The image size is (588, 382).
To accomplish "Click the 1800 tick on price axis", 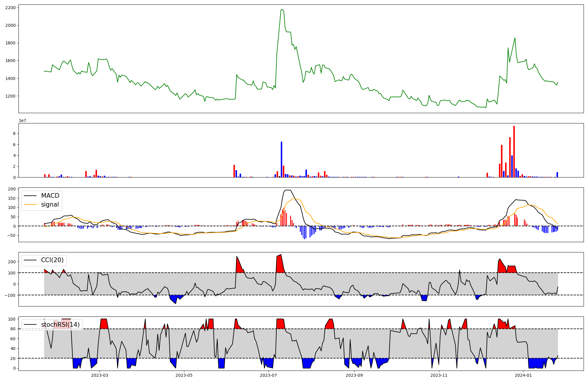I will coord(11,43).
